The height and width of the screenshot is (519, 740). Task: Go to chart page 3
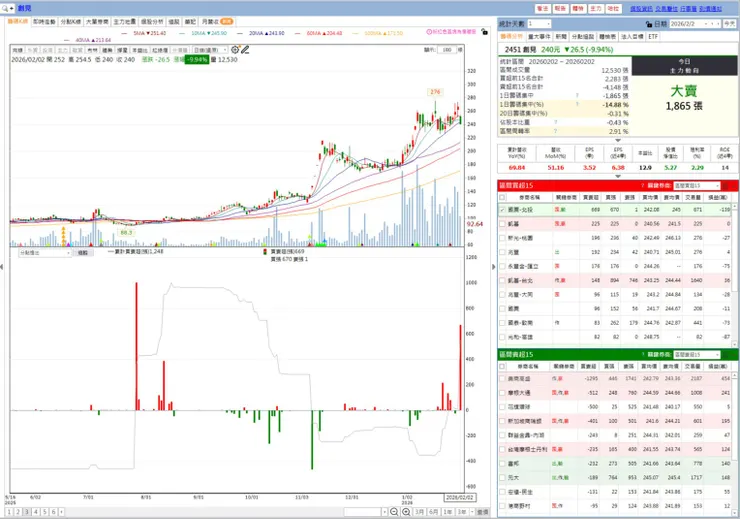(x=27, y=512)
